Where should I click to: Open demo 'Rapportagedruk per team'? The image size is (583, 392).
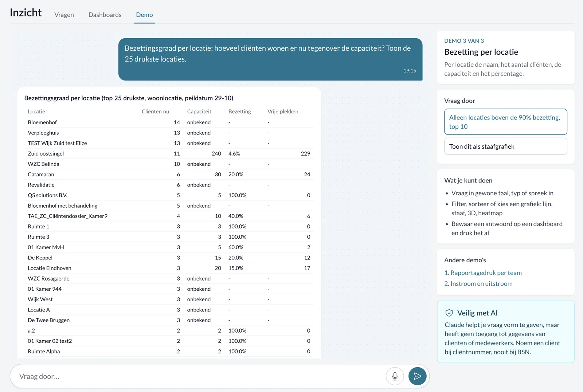click(483, 273)
